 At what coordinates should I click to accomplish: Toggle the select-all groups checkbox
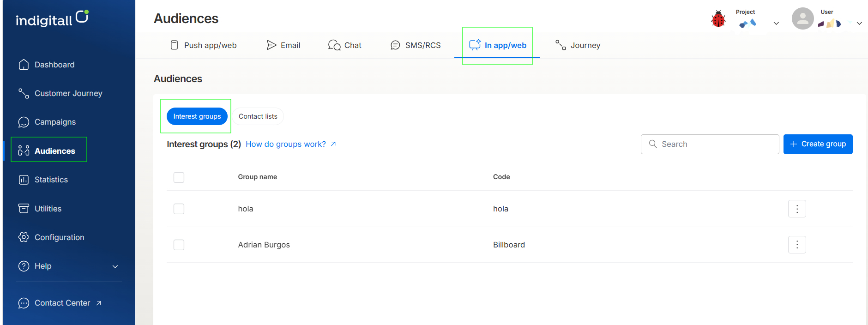point(179,177)
